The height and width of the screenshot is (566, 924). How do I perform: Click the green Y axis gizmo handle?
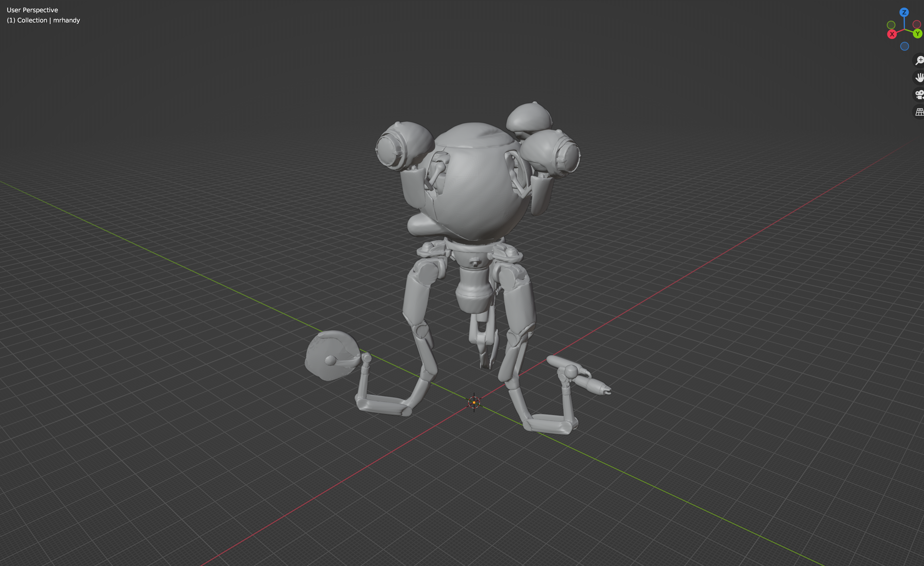click(917, 34)
